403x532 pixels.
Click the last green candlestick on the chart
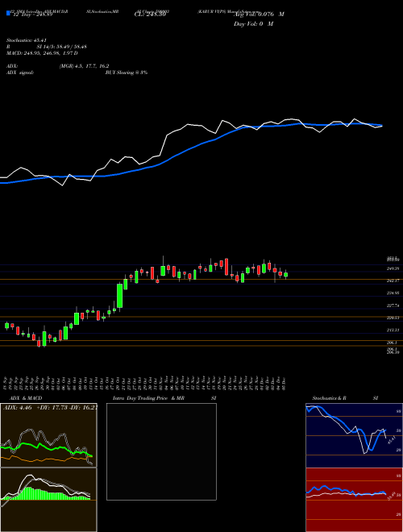tap(285, 275)
